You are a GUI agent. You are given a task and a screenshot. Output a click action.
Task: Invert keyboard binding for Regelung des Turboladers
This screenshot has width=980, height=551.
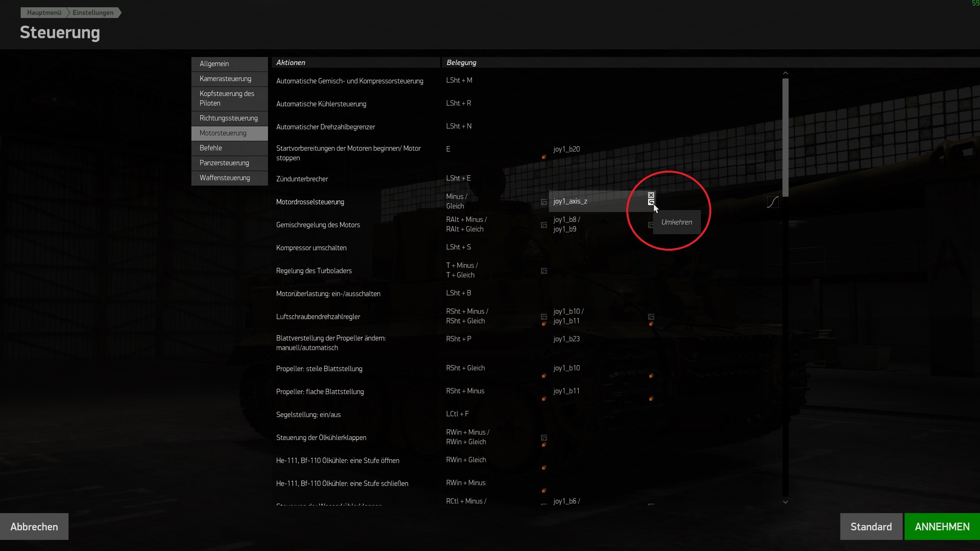[544, 271]
